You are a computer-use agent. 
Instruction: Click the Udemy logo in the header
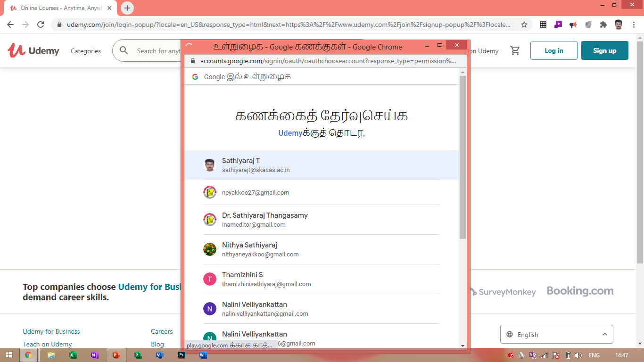(33, 50)
